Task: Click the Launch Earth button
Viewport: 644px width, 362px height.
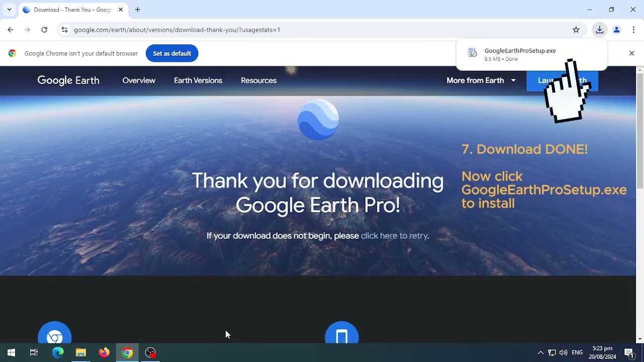Action: coord(562,80)
